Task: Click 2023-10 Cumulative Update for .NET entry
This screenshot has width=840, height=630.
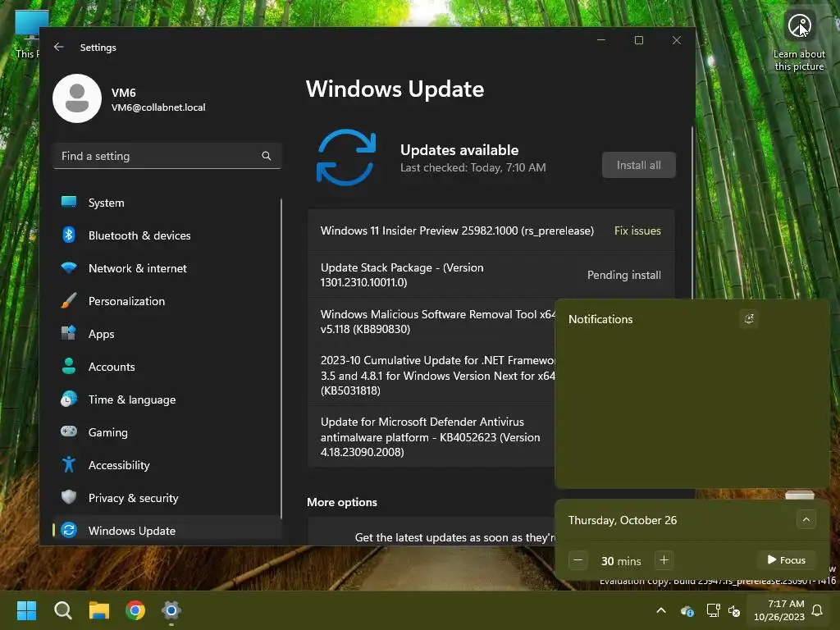Action: (x=431, y=375)
